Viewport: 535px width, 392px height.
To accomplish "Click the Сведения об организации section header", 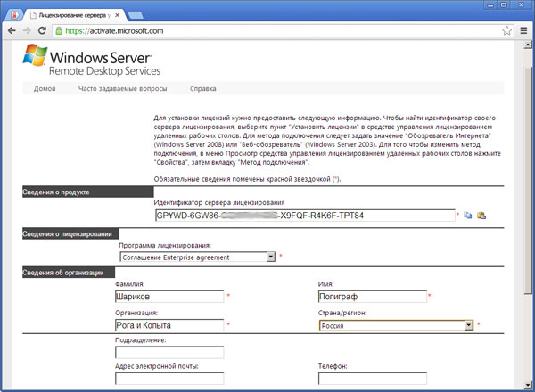I will tap(69, 273).
